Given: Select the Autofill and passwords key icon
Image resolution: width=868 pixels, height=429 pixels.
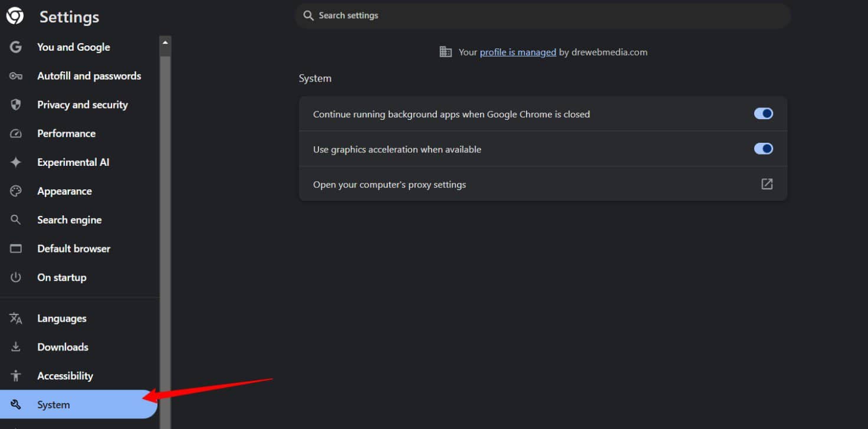Looking at the screenshot, I should (15, 76).
